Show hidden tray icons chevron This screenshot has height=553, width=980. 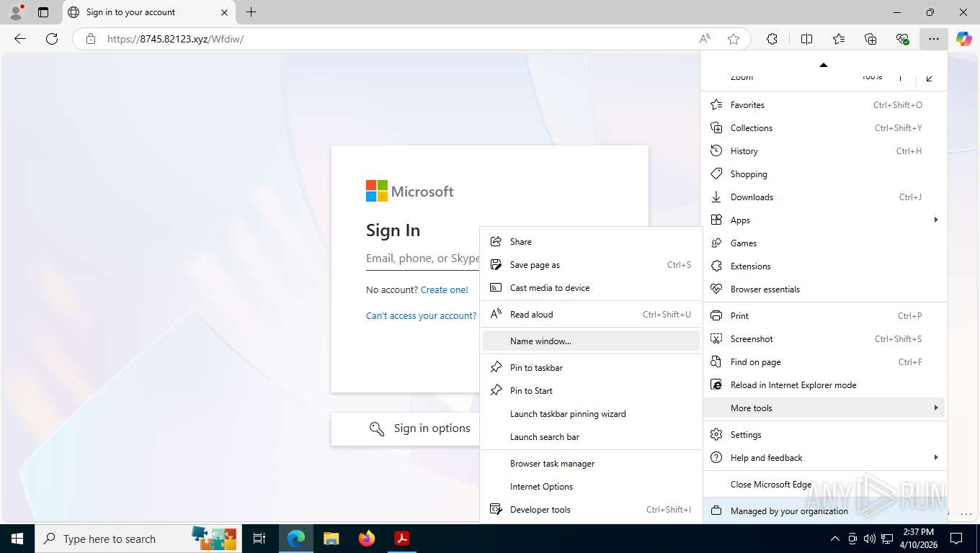tap(835, 539)
